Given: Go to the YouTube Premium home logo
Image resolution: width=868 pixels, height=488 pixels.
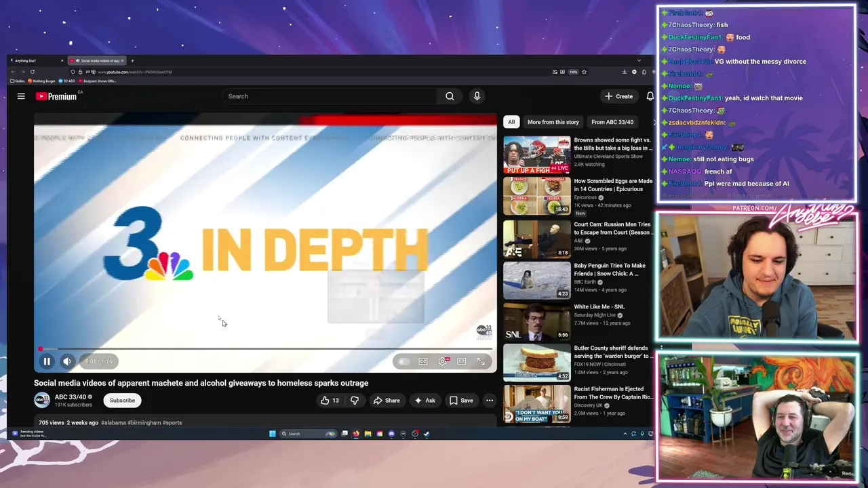Looking at the screenshot, I should pos(56,96).
